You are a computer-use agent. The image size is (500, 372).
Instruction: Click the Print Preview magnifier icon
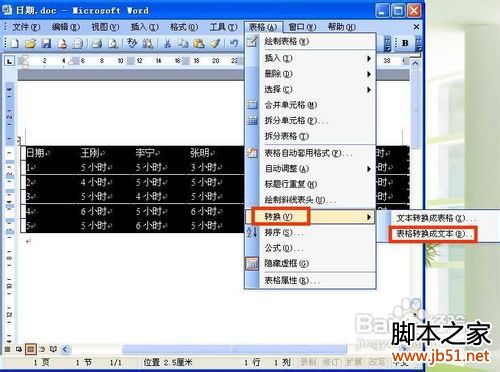pos(113,43)
